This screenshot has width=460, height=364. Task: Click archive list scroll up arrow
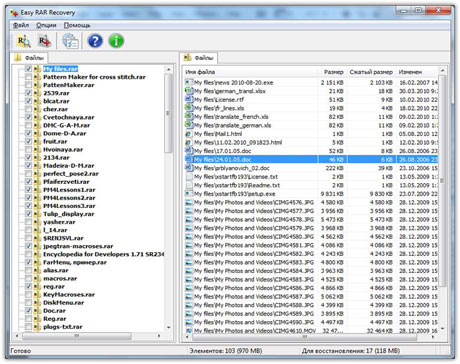click(169, 69)
